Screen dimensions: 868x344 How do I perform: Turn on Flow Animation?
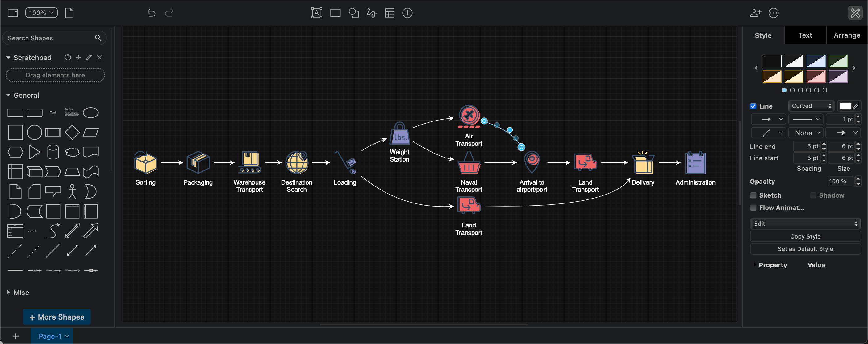[753, 208]
